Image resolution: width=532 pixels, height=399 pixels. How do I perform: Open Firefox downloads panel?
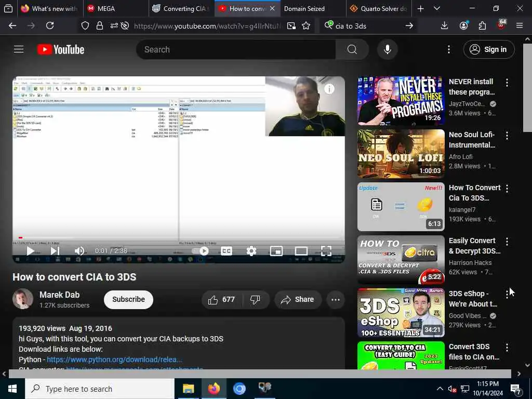(x=444, y=26)
